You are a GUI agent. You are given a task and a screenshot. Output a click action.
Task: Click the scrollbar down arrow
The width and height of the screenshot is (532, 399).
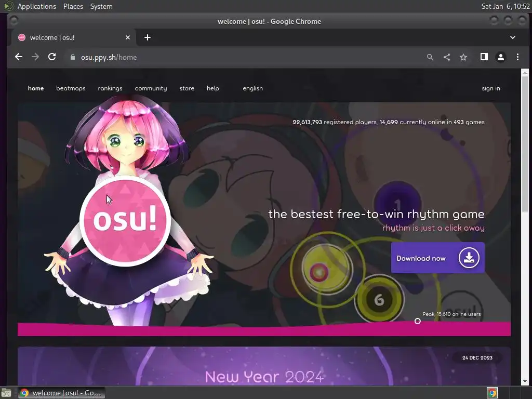coord(525,381)
